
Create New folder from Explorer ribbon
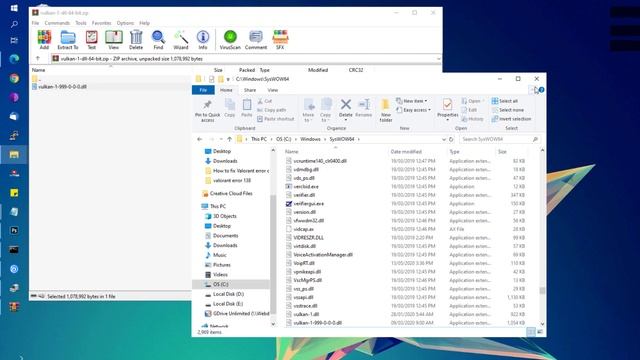click(x=386, y=111)
